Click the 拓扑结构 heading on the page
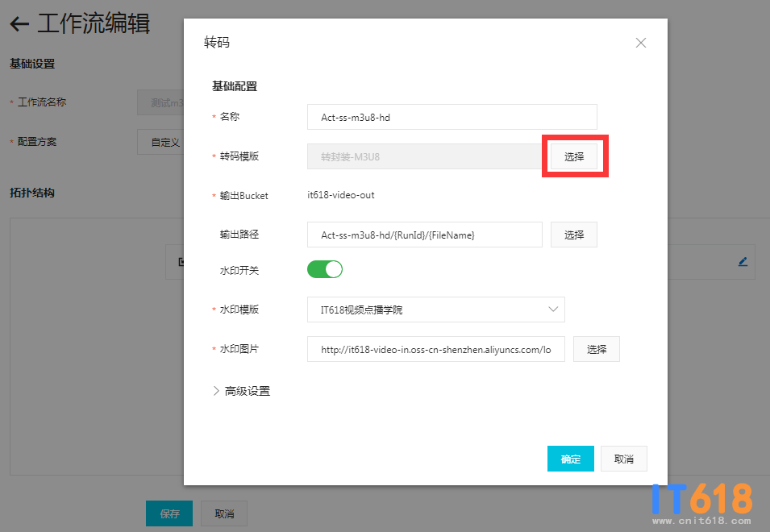This screenshot has width=770, height=532. [32, 193]
